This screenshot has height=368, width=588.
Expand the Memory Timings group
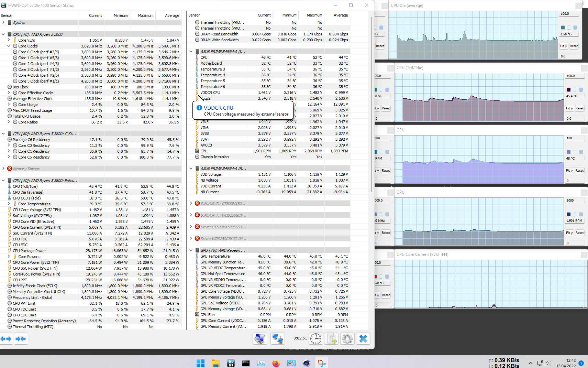pyautogui.click(x=3, y=169)
